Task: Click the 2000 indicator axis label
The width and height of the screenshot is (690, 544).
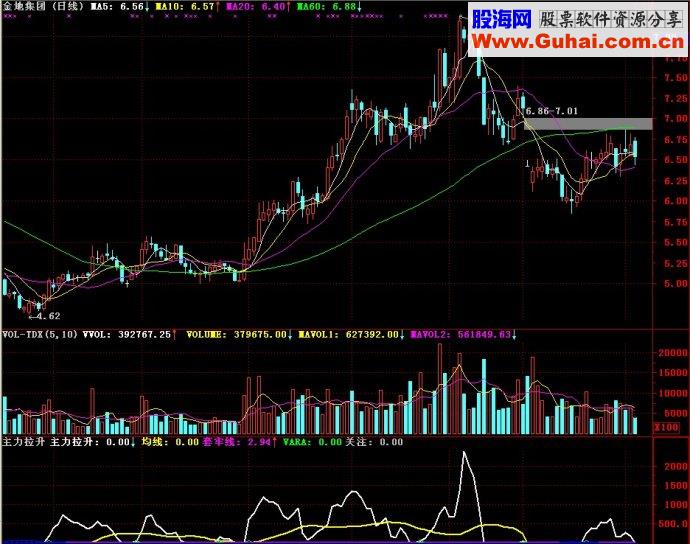Action: (675, 467)
